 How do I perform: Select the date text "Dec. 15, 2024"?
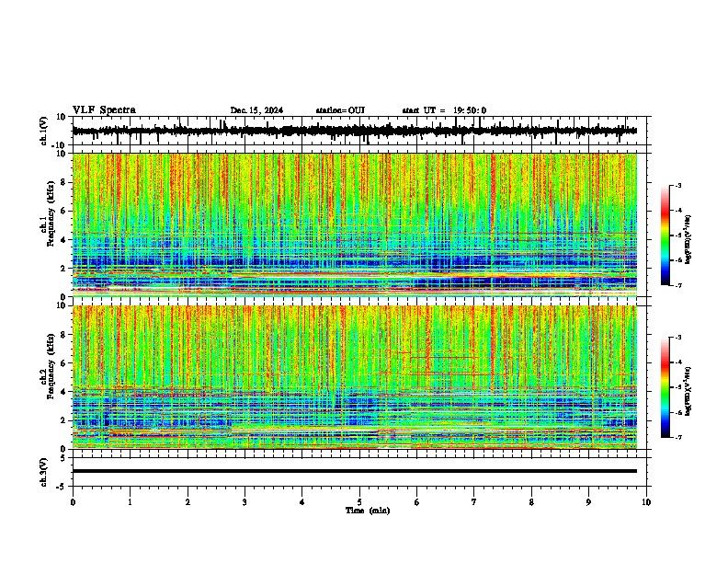(x=256, y=110)
